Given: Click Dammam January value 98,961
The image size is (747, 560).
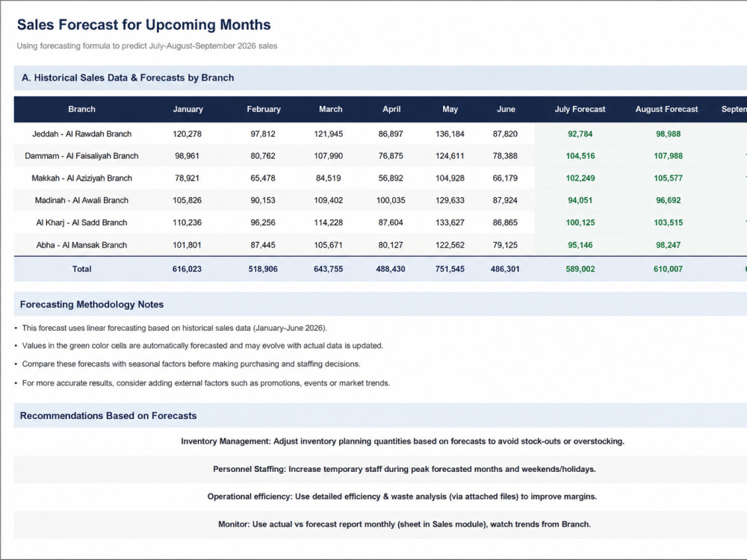Looking at the screenshot, I should click(x=187, y=156).
